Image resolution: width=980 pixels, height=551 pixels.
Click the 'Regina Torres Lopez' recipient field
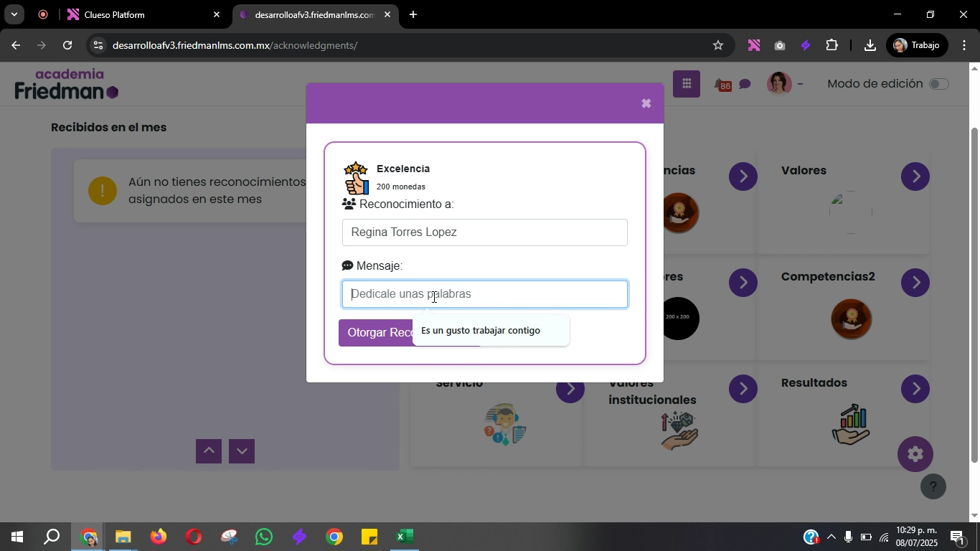tap(485, 232)
